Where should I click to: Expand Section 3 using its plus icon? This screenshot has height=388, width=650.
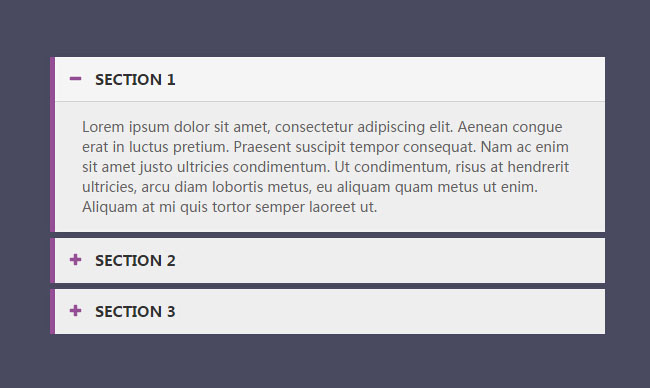75,310
